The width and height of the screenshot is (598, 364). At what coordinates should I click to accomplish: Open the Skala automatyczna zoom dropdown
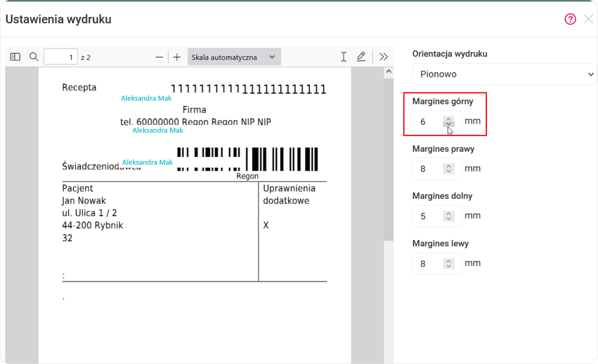pyautogui.click(x=234, y=57)
